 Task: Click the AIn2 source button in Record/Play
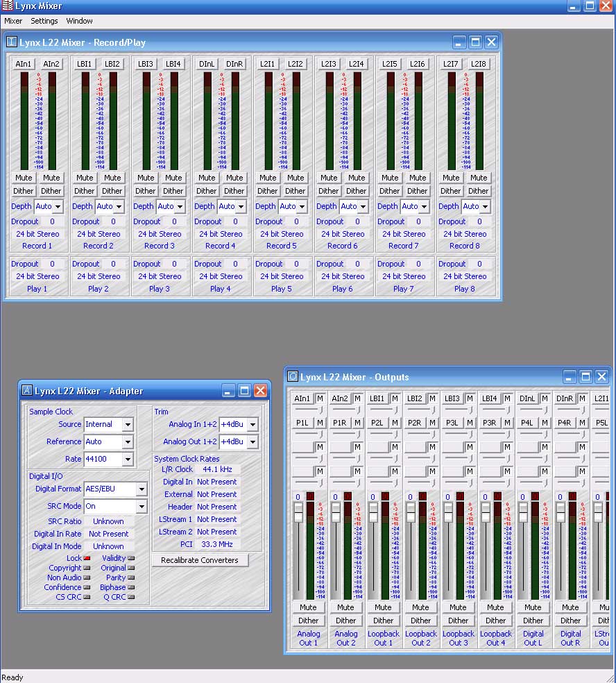point(51,64)
